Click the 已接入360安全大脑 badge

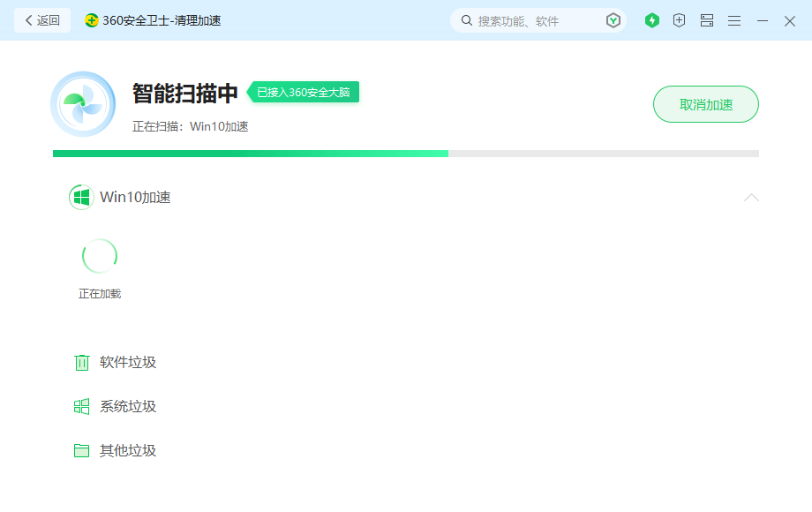coord(303,92)
